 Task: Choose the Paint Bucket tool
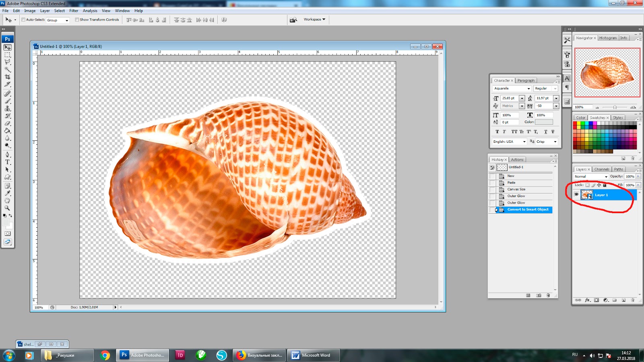coord(7,131)
